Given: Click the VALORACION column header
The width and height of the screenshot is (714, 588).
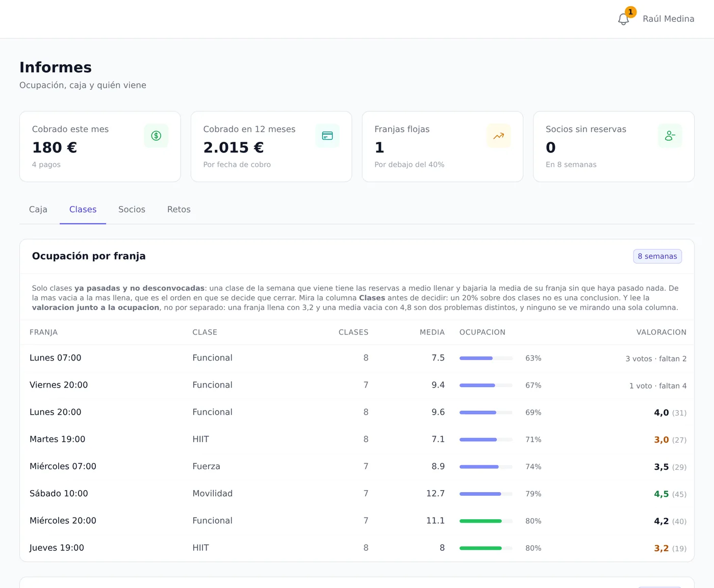Looking at the screenshot, I should click(661, 333).
